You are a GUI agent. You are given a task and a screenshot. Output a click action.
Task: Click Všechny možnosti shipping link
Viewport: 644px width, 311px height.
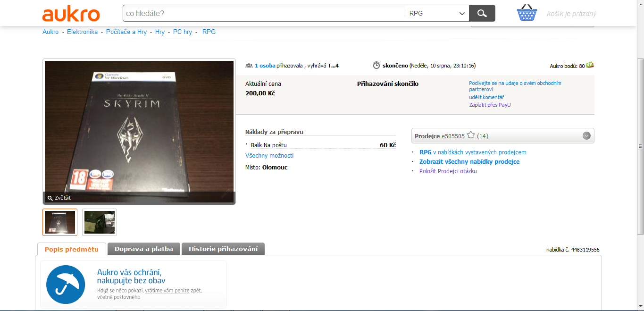(x=269, y=155)
